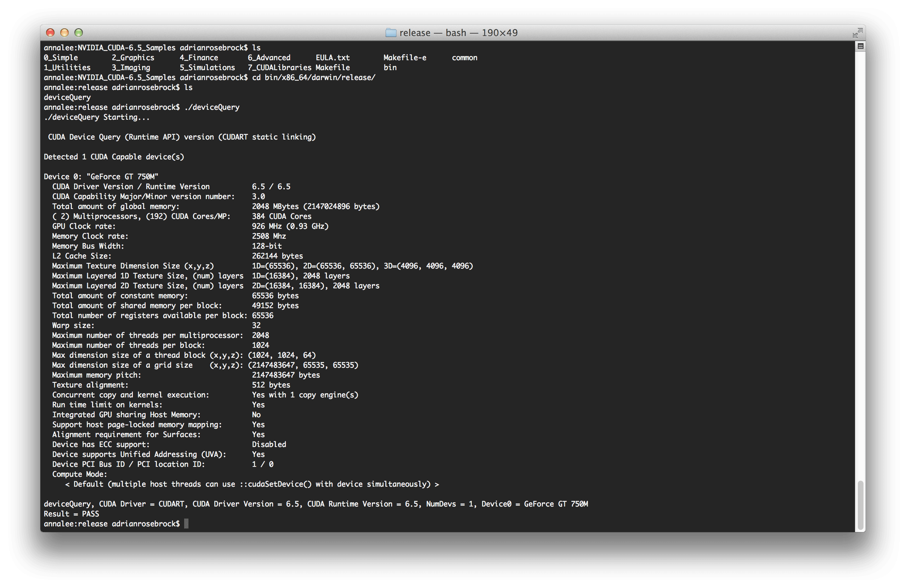The height and width of the screenshot is (588, 906).
Task: Click 'Makefile-e' file name
Action: pyautogui.click(x=405, y=57)
